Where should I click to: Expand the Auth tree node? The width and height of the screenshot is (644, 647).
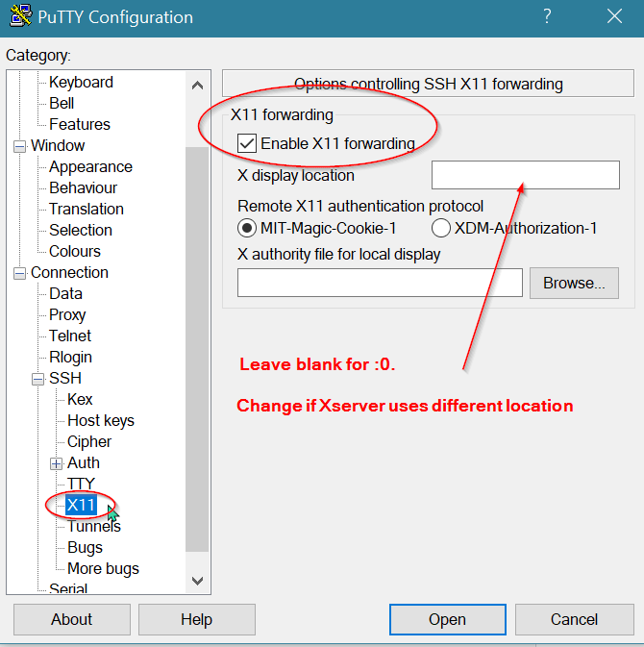[x=56, y=463]
